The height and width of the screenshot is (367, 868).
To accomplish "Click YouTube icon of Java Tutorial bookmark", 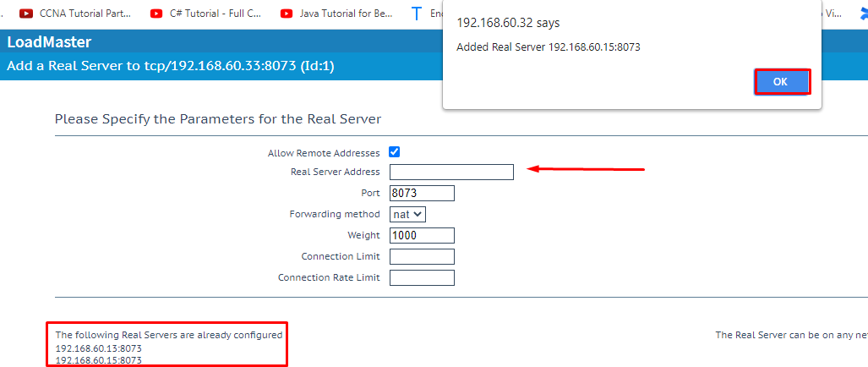I will coord(287,14).
